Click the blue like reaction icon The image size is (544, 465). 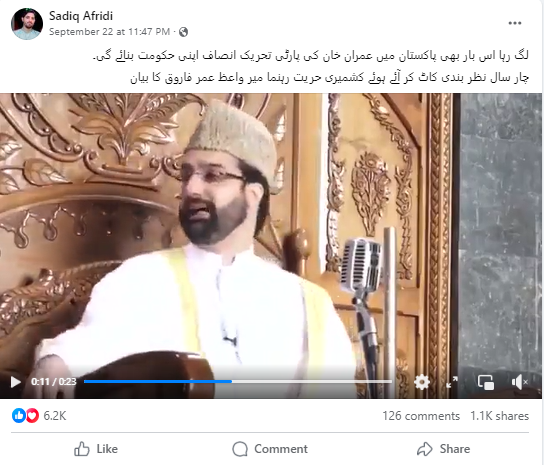pyautogui.click(x=19, y=415)
